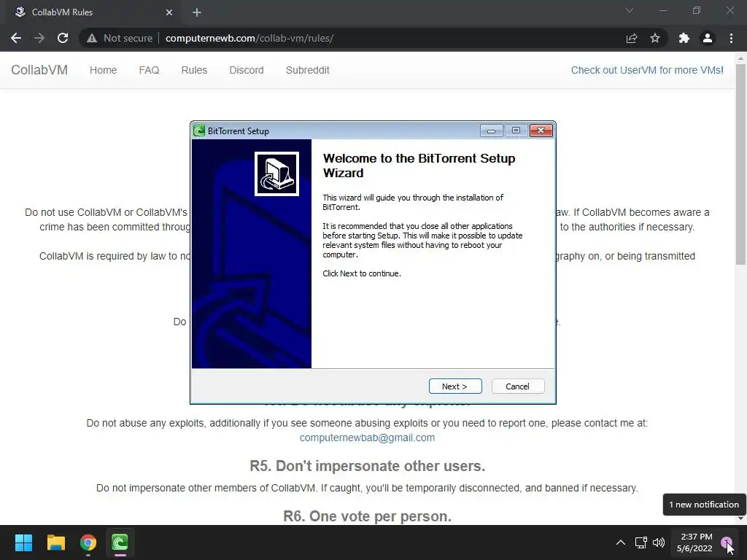
Task: Close the CollabVM Rules tab
Action: click(x=169, y=12)
